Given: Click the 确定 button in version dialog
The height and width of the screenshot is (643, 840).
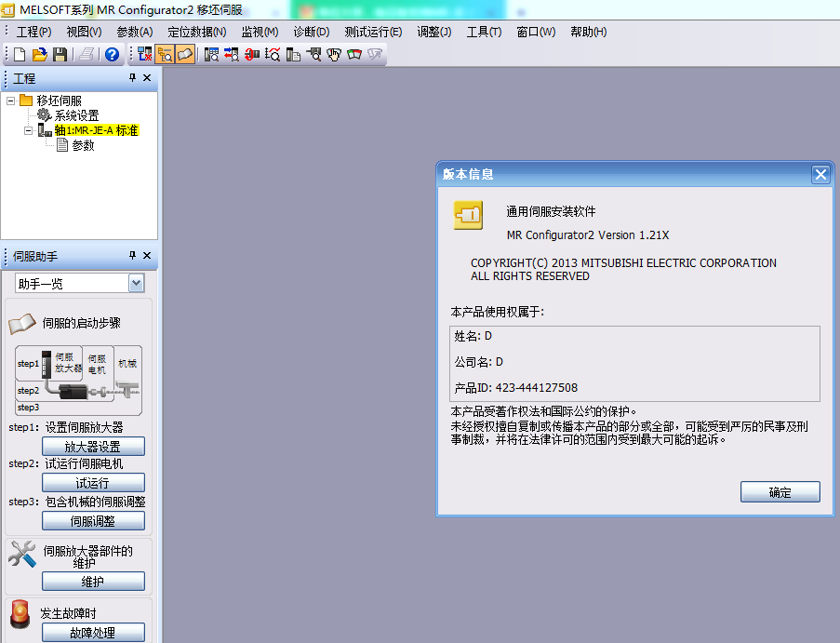Looking at the screenshot, I should point(780,493).
